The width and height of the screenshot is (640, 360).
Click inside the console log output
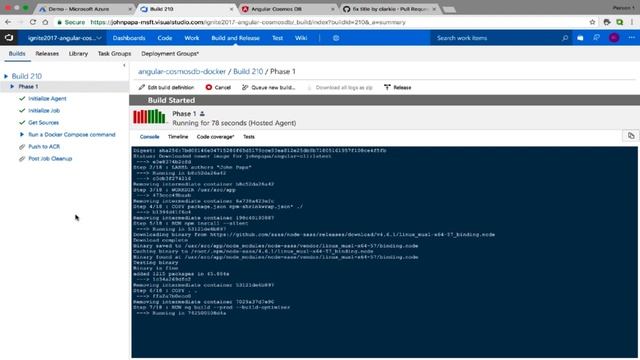384,252
